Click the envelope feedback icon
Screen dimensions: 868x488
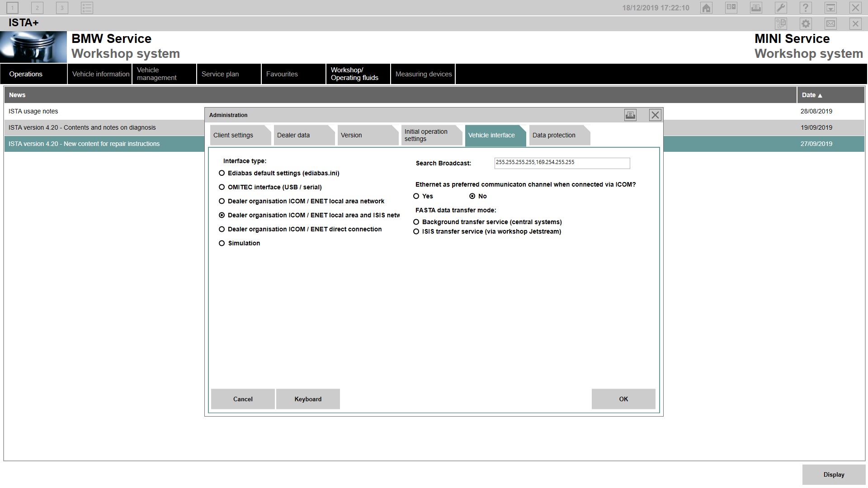coord(830,23)
